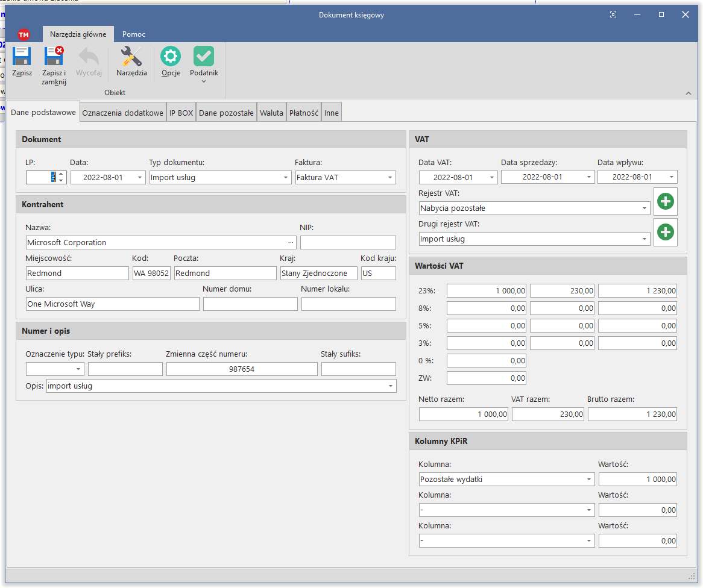This screenshot has width=703, height=588.
Task: Click the 23% net value field
Action: point(487,291)
